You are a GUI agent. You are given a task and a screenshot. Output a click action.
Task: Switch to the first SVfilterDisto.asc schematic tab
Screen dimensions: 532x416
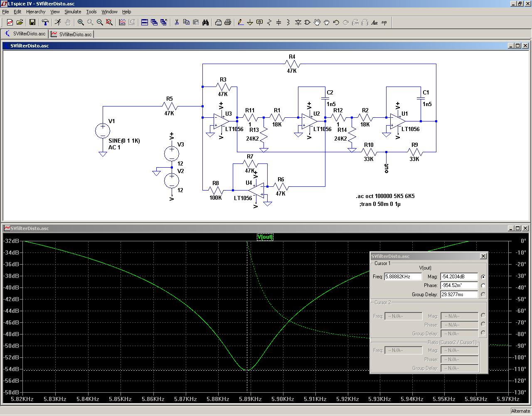[25, 34]
